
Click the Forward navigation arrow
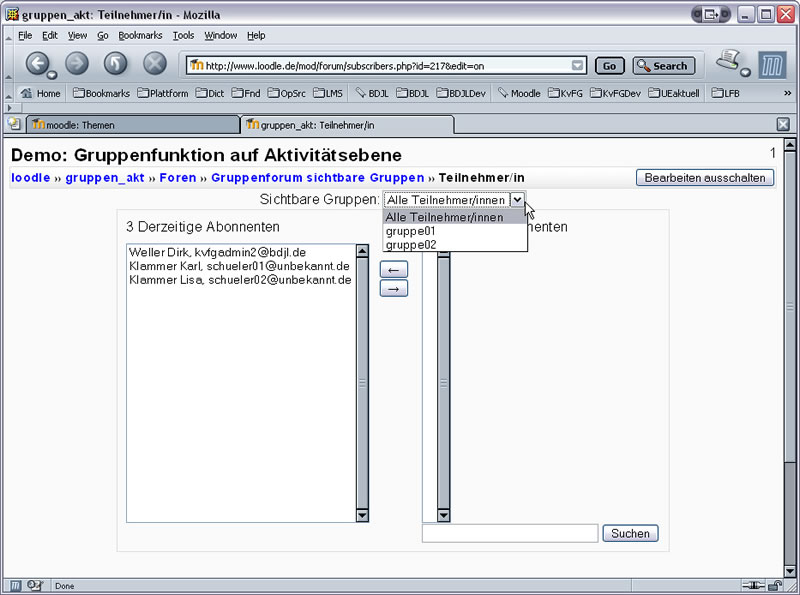[76, 64]
